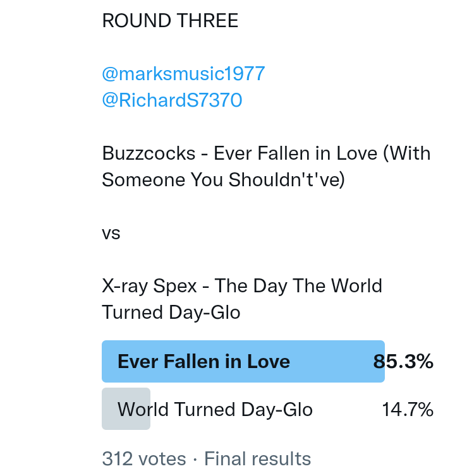Click the "Turned Day-Glo" line in tweet body

pyautogui.click(x=171, y=312)
